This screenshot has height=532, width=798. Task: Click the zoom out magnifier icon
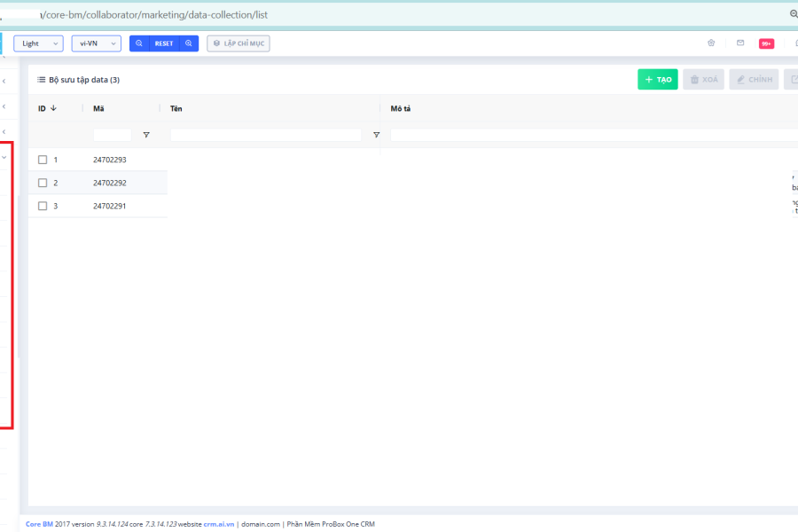139,43
